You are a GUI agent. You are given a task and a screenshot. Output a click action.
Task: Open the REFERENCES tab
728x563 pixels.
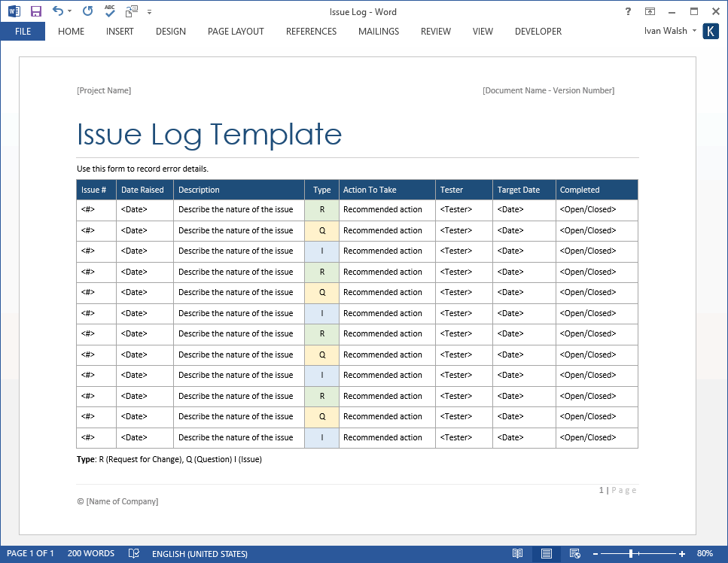tap(311, 31)
